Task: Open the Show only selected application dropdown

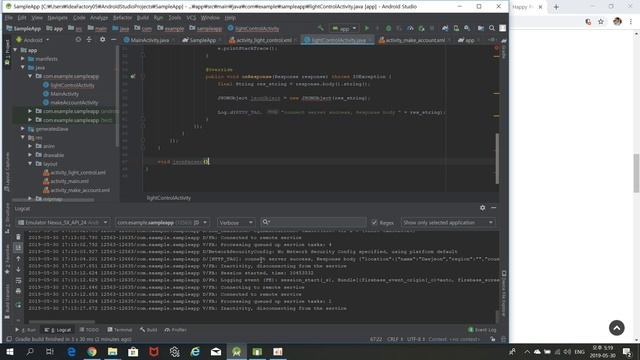Action: point(448,222)
